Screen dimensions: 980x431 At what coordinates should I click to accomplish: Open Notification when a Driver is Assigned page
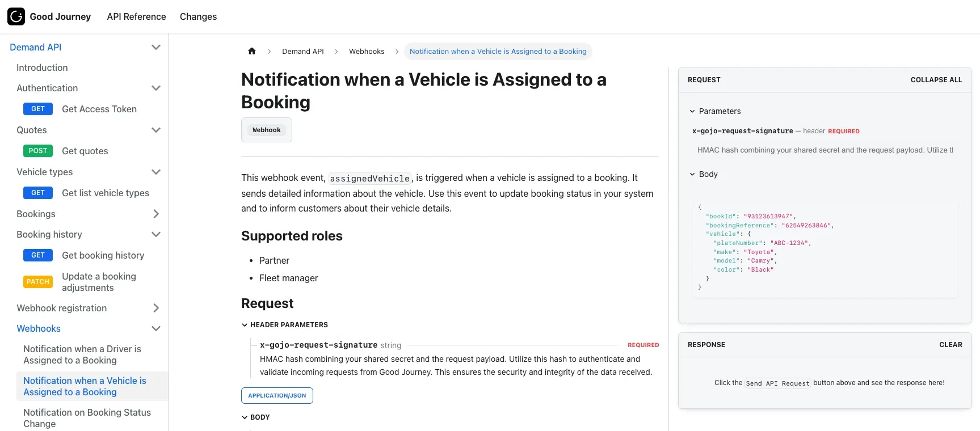point(82,354)
